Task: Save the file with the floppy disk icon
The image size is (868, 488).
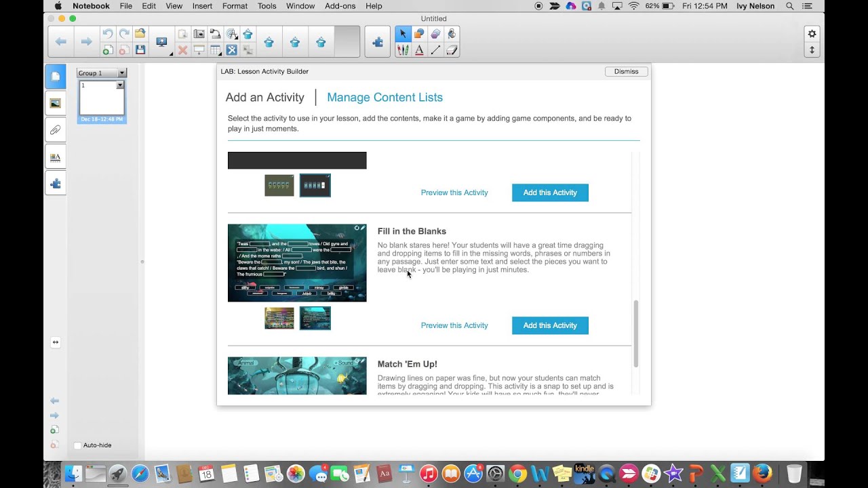Action: tap(140, 50)
